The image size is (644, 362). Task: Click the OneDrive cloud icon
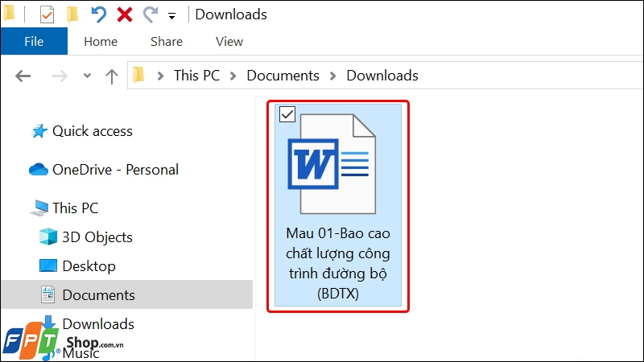click(39, 169)
